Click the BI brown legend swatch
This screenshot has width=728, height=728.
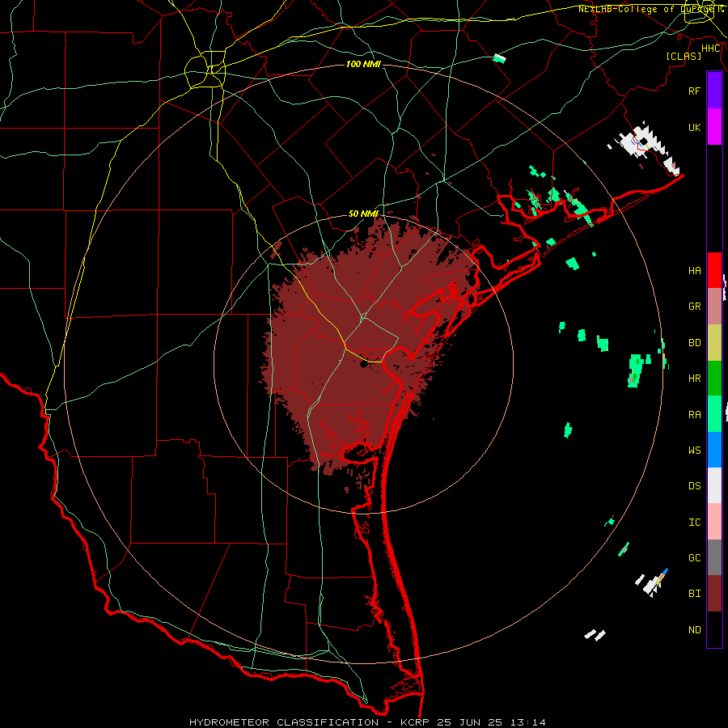pos(714,594)
